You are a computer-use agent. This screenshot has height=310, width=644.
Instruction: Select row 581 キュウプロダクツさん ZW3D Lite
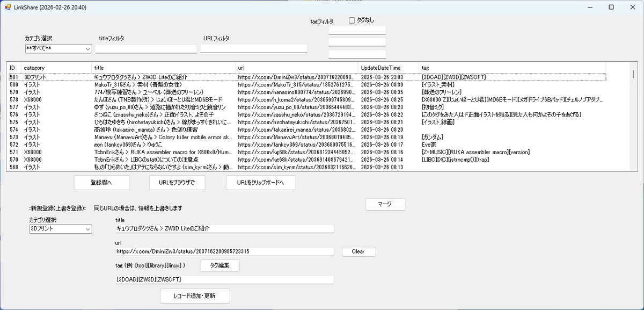[x=306, y=77]
